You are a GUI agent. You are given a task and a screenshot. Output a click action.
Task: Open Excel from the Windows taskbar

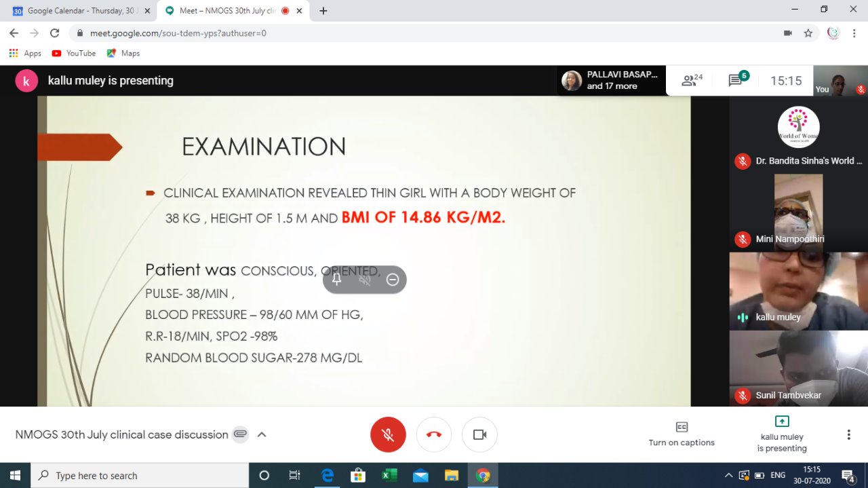tap(389, 475)
